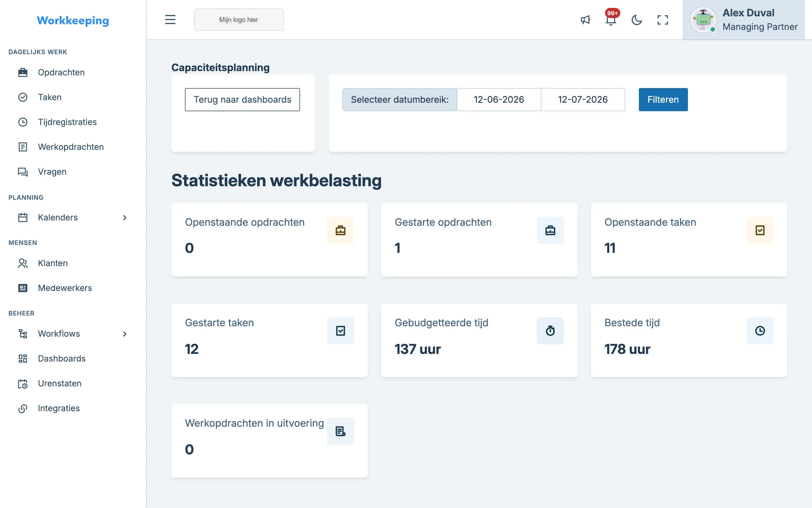Click the Workflows tree icon

point(23,334)
